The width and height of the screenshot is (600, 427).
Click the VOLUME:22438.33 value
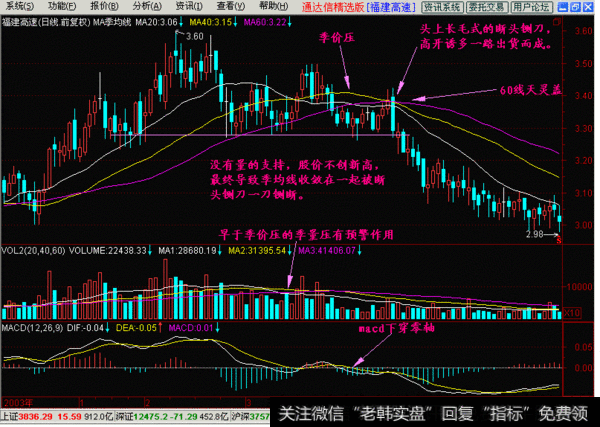point(108,251)
